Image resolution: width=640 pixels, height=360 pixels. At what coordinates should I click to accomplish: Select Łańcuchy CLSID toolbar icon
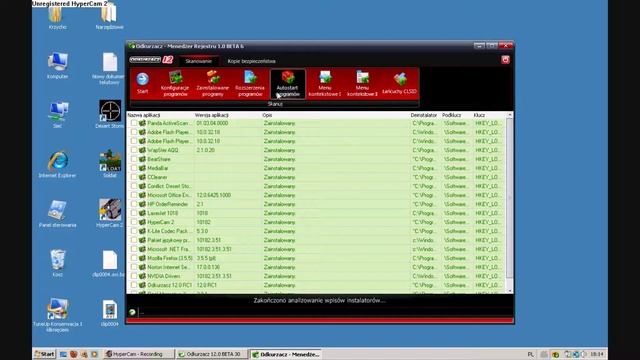[x=400, y=83]
